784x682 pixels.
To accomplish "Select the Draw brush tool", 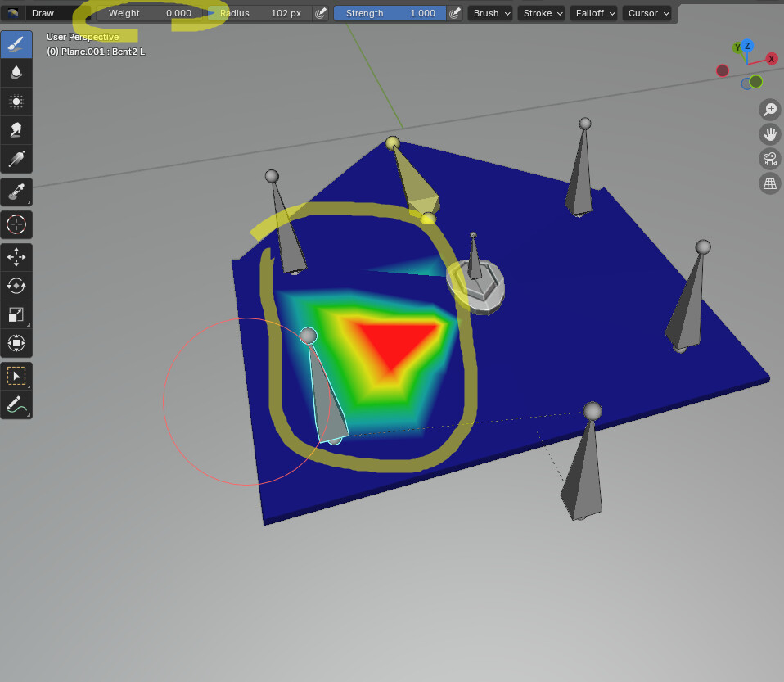I will point(16,44).
